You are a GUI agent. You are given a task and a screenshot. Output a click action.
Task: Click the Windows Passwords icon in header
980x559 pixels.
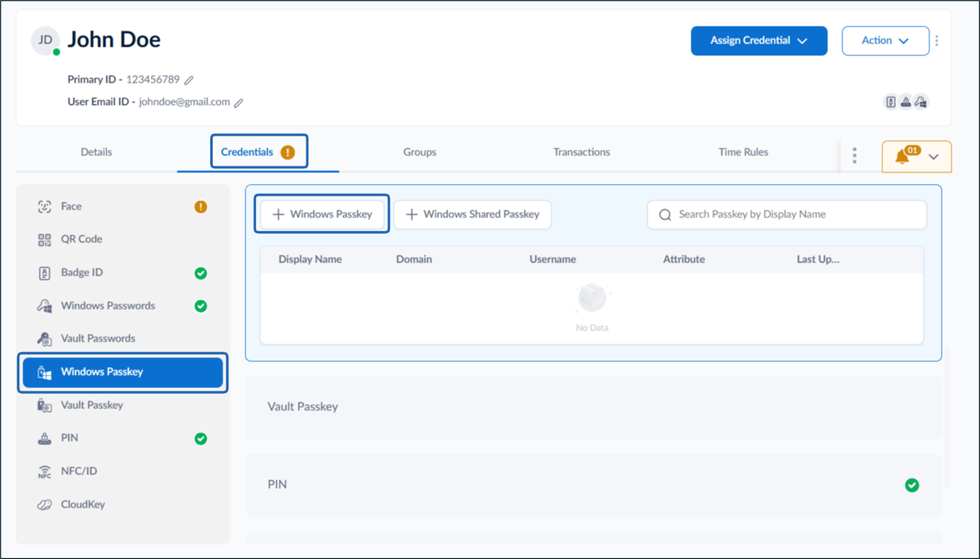coord(921,102)
